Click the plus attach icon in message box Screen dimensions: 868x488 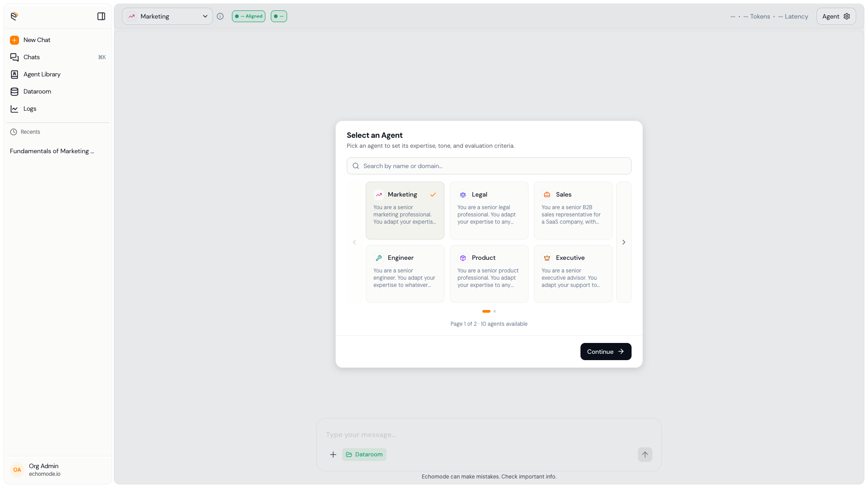pos(333,455)
